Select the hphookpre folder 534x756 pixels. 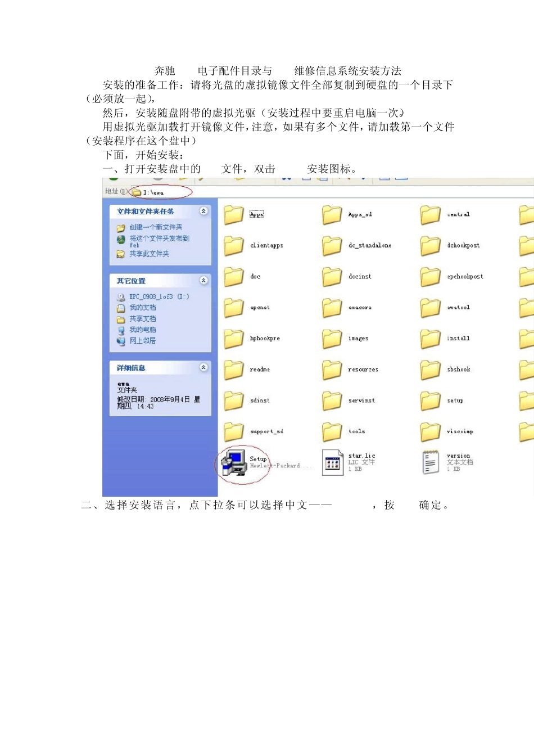click(x=251, y=339)
